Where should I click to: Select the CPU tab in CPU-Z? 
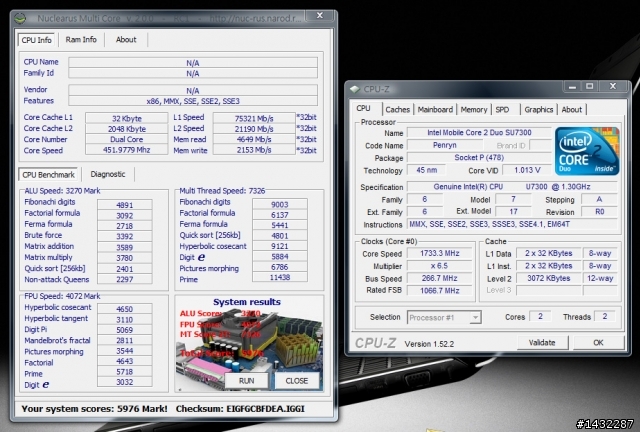tap(363, 109)
